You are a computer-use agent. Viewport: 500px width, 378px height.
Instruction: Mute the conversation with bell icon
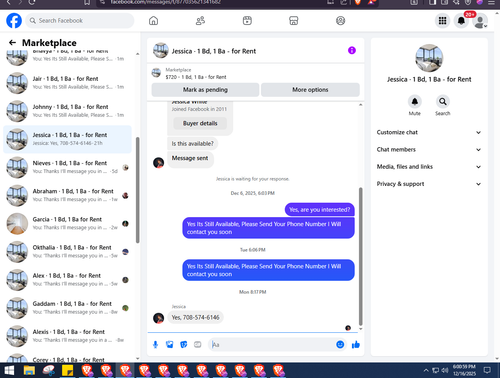(415, 101)
